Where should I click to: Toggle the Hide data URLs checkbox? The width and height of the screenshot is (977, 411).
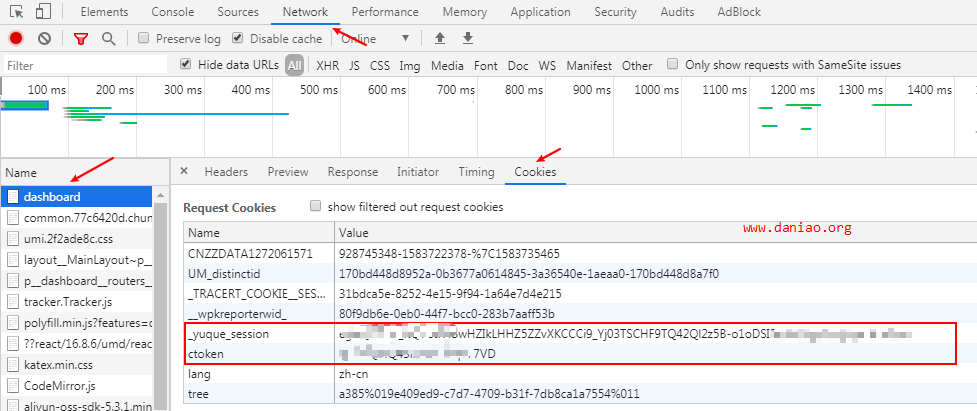186,65
